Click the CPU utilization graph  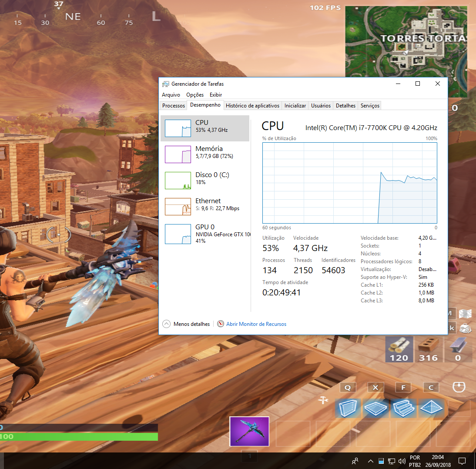pyautogui.click(x=350, y=183)
